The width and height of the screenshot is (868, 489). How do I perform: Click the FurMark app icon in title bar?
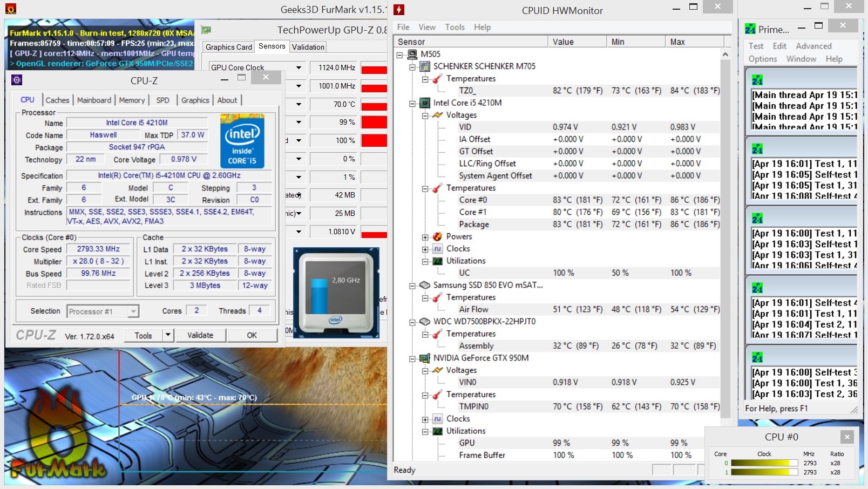(10, 9)
